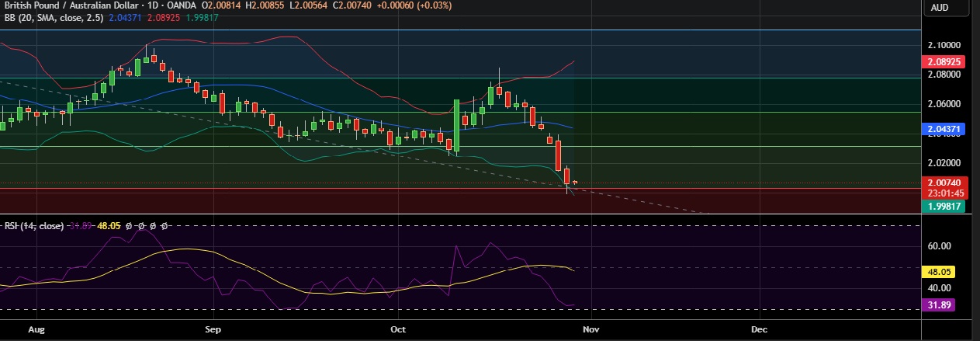The height and width of the screenshot is (341, 980).
Task: Click the Aug label on time axis
Action: (36, 329)
